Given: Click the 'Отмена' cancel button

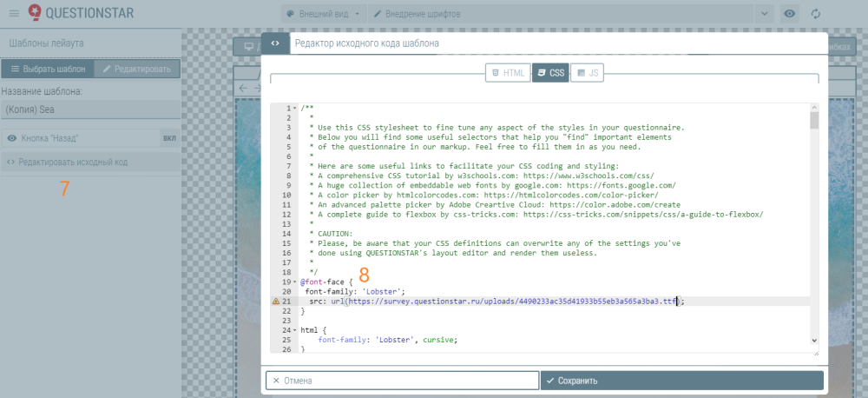Looking at the screenshot, I should click(401, 381).
